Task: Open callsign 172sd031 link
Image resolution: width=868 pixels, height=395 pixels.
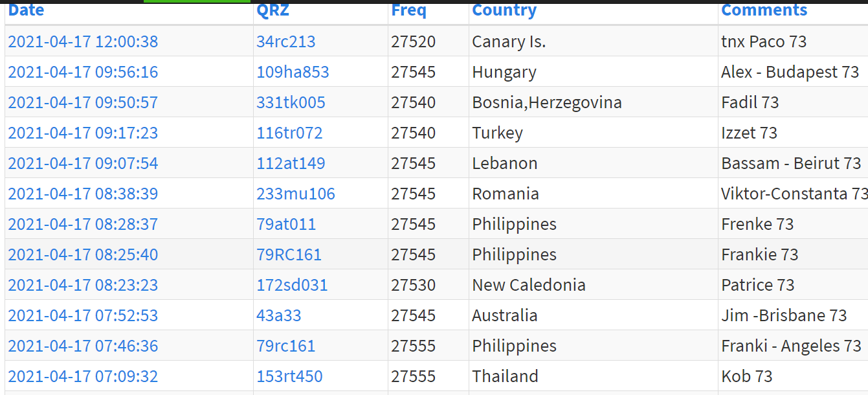Action: coord(292,285)
